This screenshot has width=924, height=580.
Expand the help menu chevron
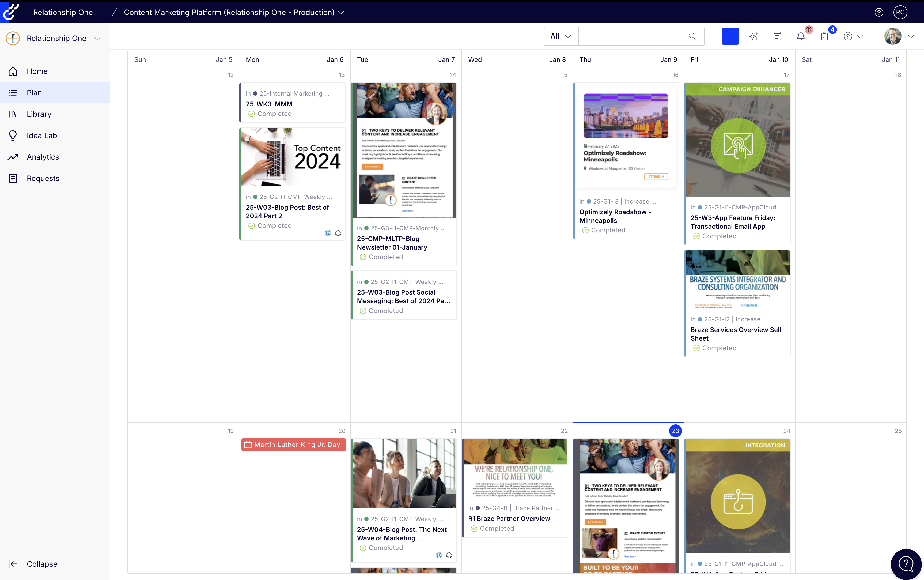point(860,36)
